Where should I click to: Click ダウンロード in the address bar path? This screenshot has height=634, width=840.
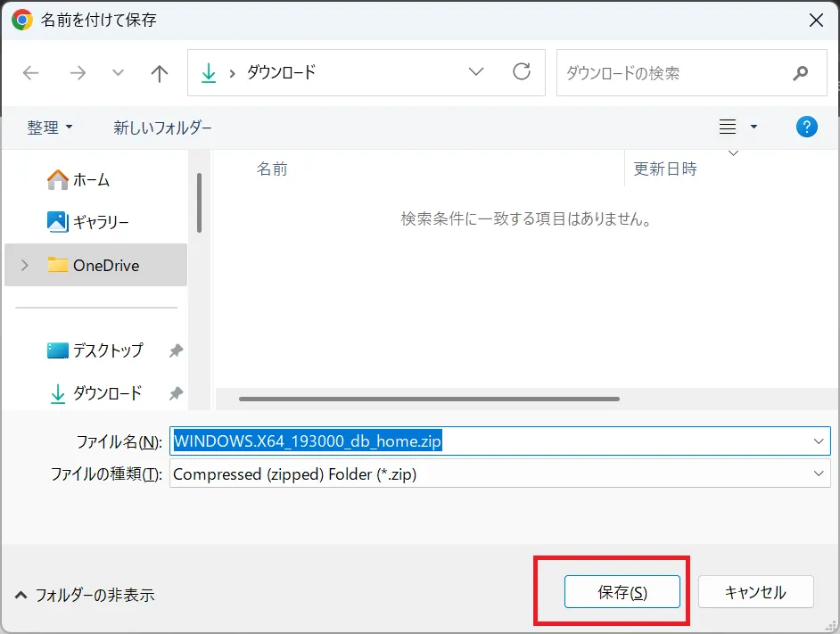pos(281,72)
